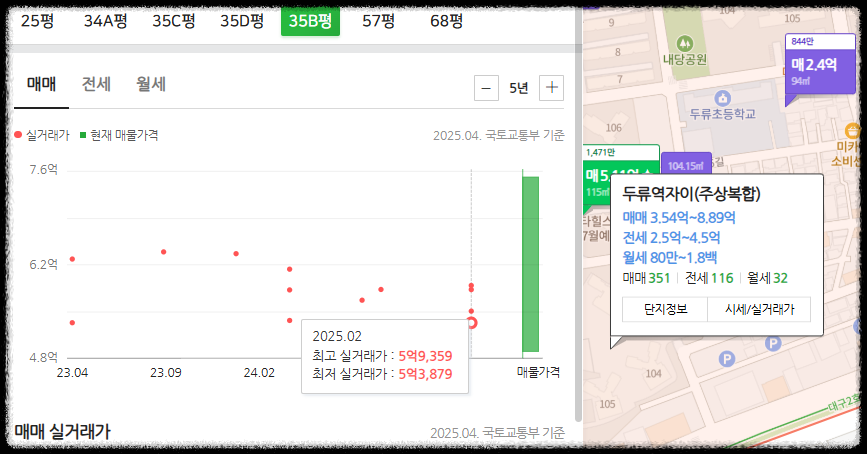The height and width of the screenshot is (454, 867).
Task: Open 단지정보 in the map popup
Action: click(665, 309)
